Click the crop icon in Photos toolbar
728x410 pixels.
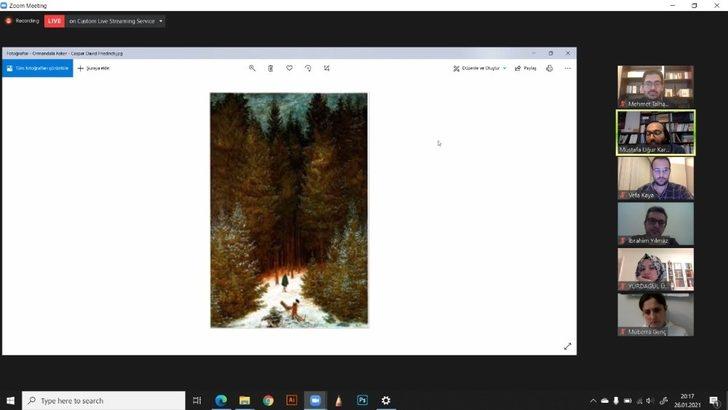click(327, 68)
